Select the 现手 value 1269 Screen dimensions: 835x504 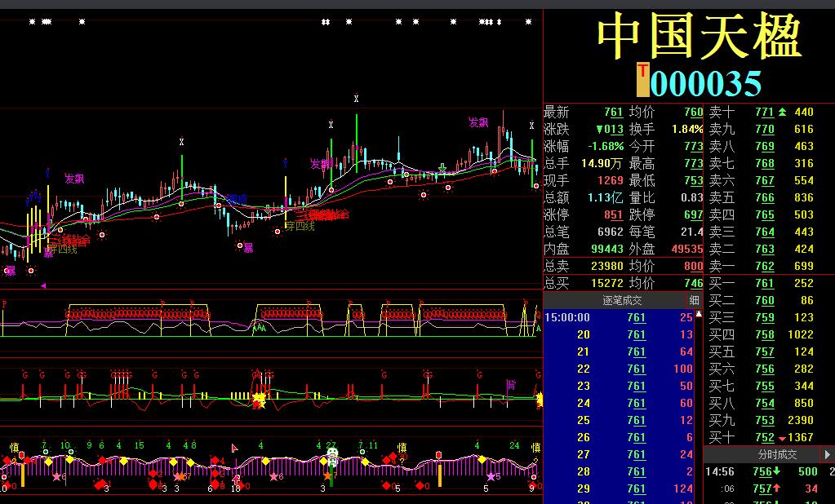tap(611, 180)
